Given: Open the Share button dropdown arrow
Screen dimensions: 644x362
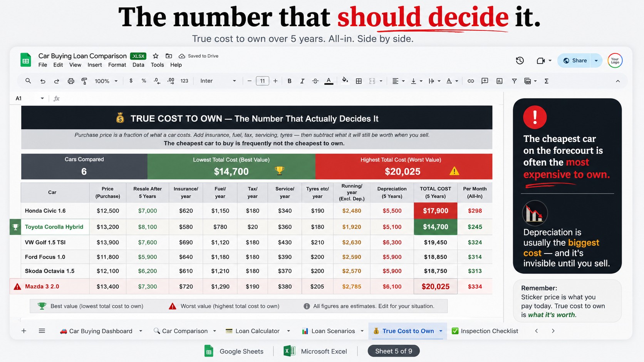Looking at the screenshot, I should point(596,61).
